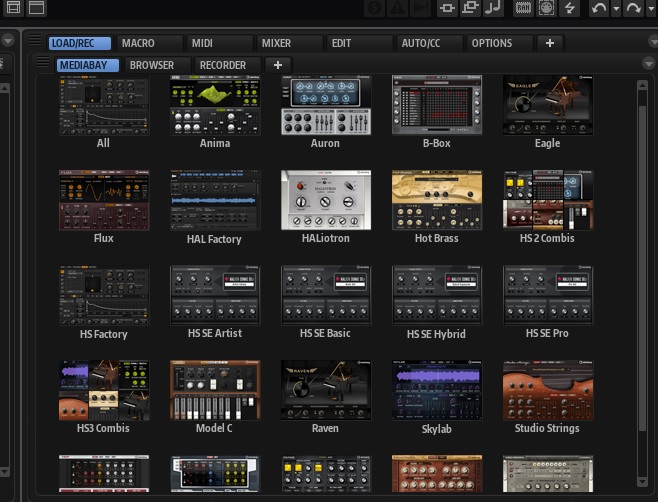The width and height of the screenshot is (658, 502).
Task: Open the undo history dropdown arrow
Action: tap(616, 8)
